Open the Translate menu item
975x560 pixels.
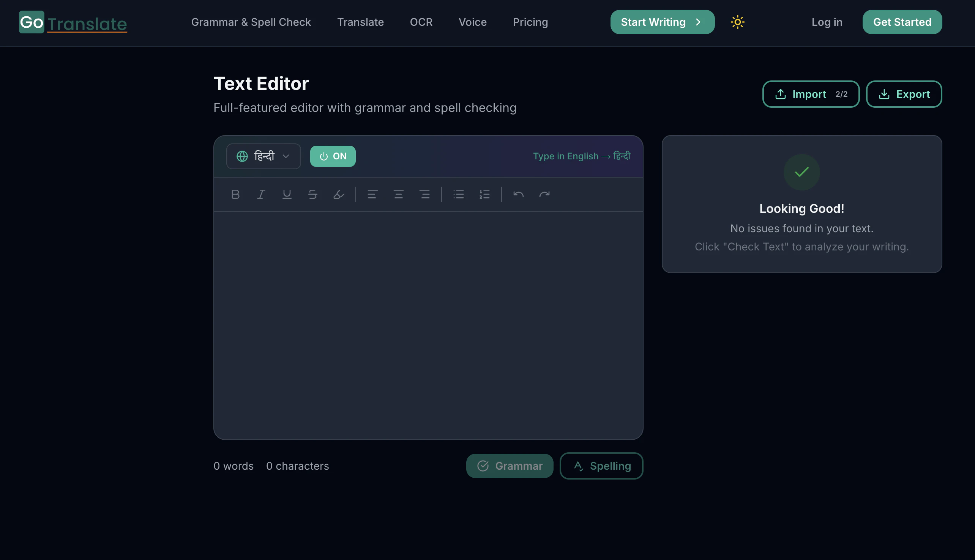pos(360,22)
